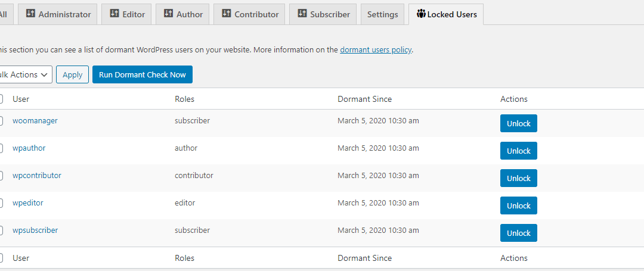
Task: Click the Roles header at top
Action: click(x=184, y=99)
